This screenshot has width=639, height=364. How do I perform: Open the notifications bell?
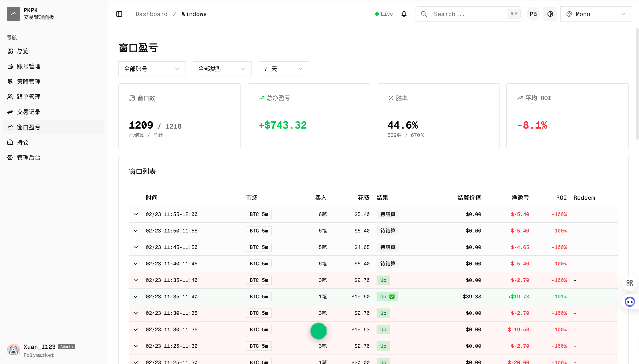coord(404,14)
